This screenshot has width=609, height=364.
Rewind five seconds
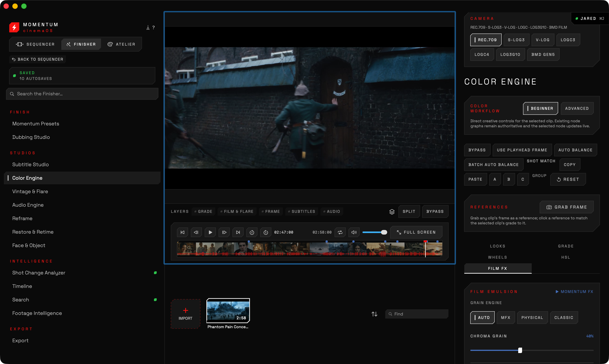click(x=252, y=232)
